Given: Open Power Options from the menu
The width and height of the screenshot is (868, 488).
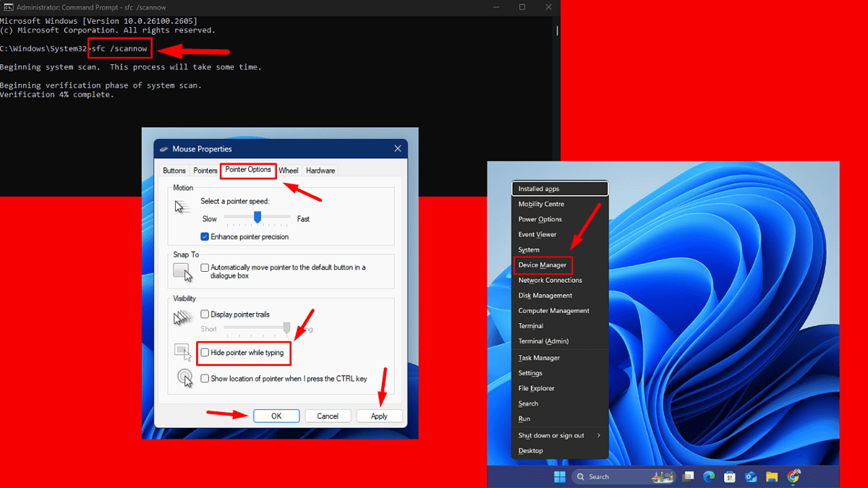Looking at the screenshot, I should [560, 219].
